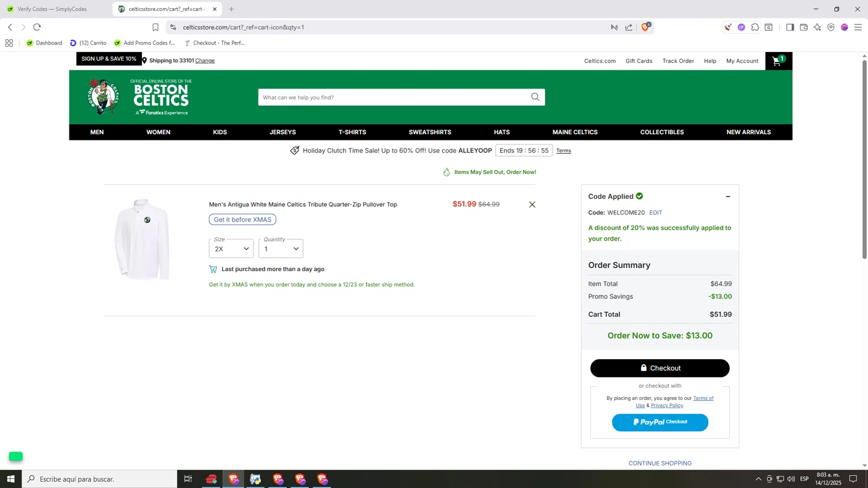Open Checkout - The Perf bookmark
The width and height of the screenshot is (868, 488).
tap(214, 43)
